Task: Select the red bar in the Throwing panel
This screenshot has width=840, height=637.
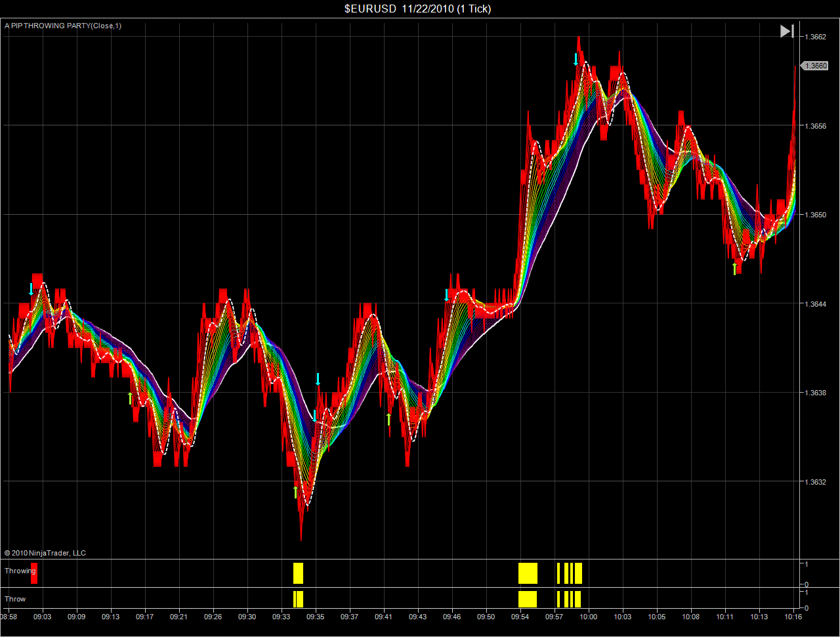Action: (34, 573)
